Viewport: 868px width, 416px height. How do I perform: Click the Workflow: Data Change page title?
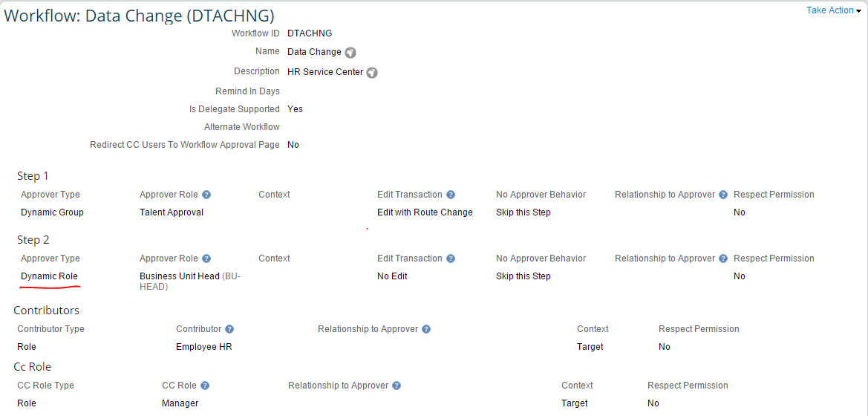[139, 16]
